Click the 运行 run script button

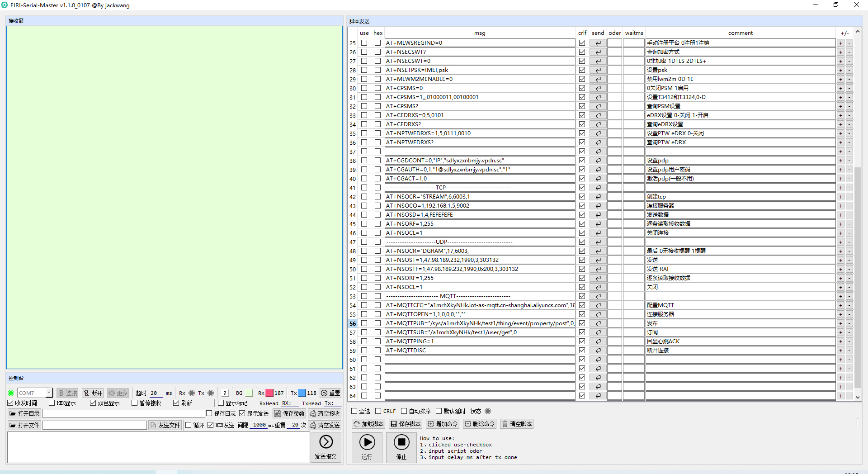pyautogui.click(x=367, y=447)
